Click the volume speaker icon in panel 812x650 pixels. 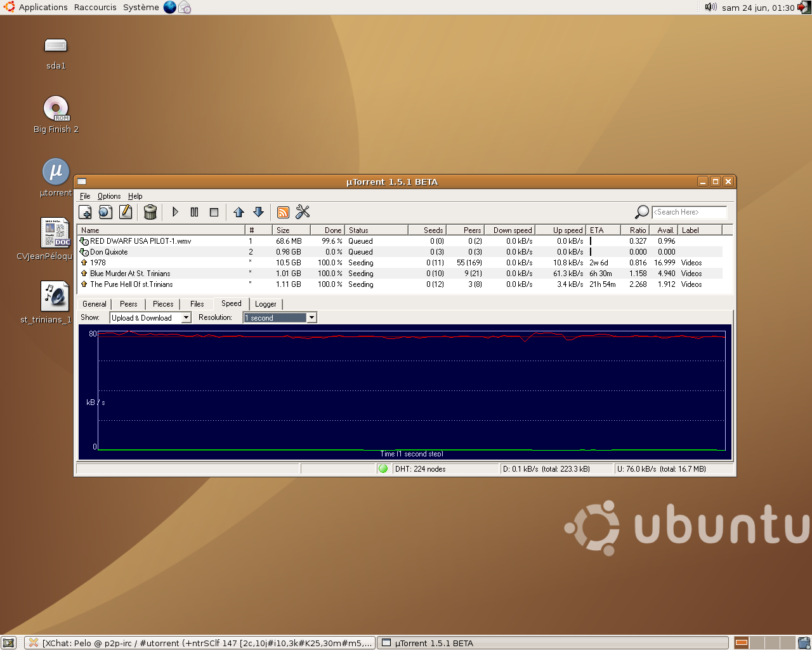pyautogui.click(x=710, y=8)
